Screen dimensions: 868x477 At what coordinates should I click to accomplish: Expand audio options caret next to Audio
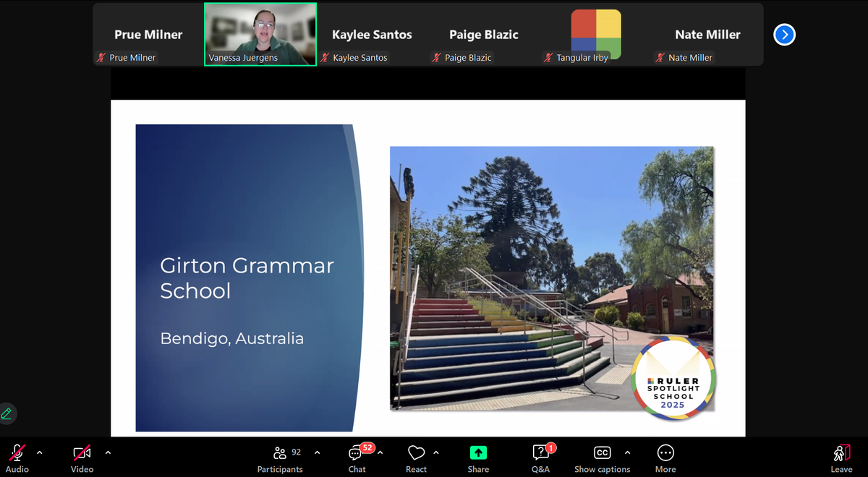40,452
